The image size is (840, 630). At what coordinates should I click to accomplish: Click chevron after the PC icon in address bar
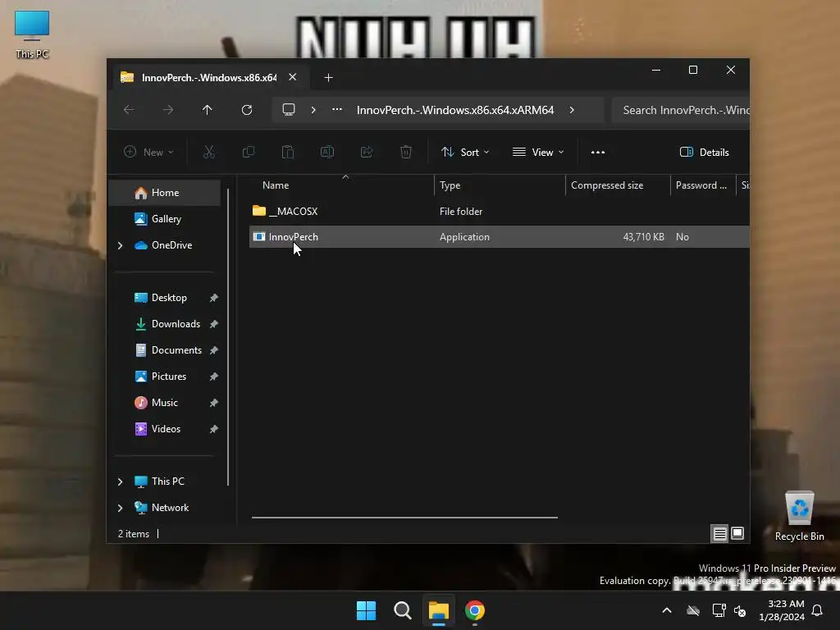[313, 110]
